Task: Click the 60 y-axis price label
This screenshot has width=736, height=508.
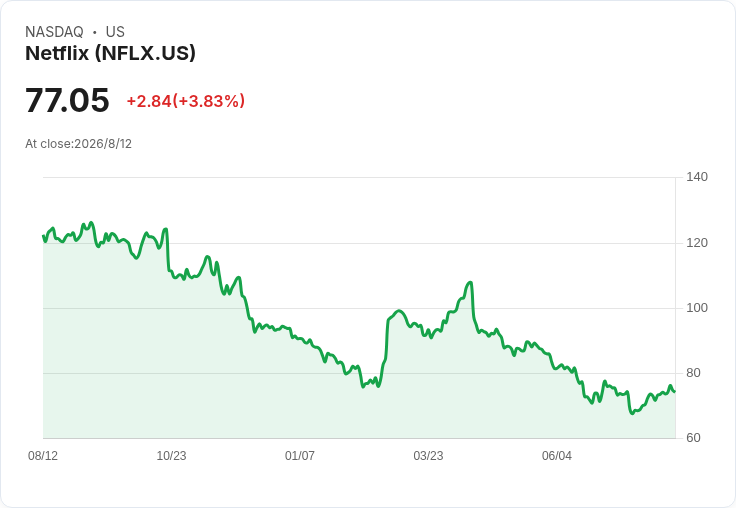Action: [x=693, y=438]
